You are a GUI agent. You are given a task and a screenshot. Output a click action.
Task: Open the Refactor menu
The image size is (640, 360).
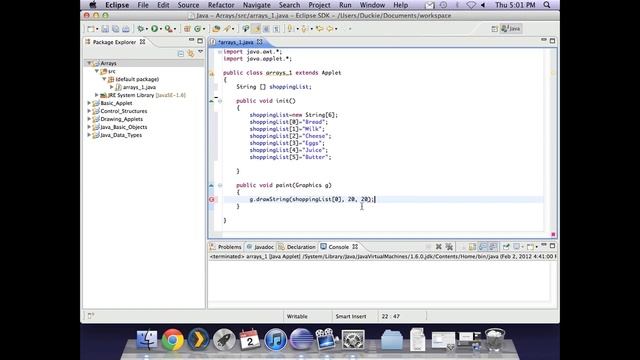pos(221,5)
